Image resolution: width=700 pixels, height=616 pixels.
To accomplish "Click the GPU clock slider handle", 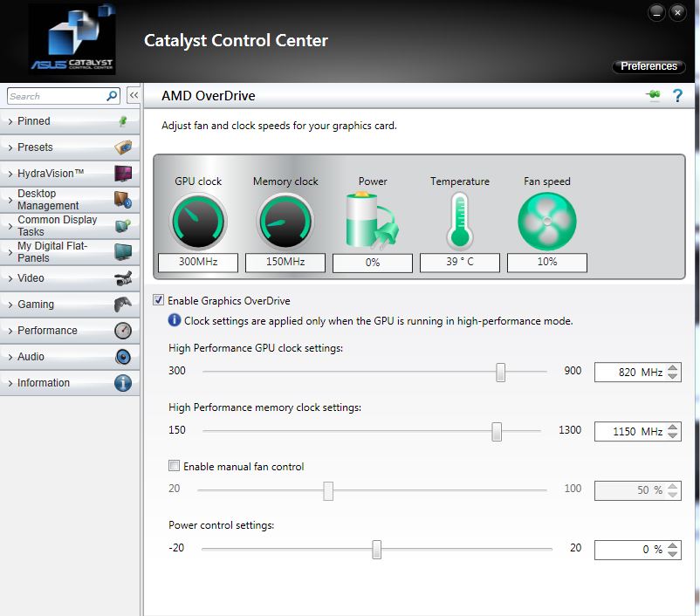I will point(500,372).
